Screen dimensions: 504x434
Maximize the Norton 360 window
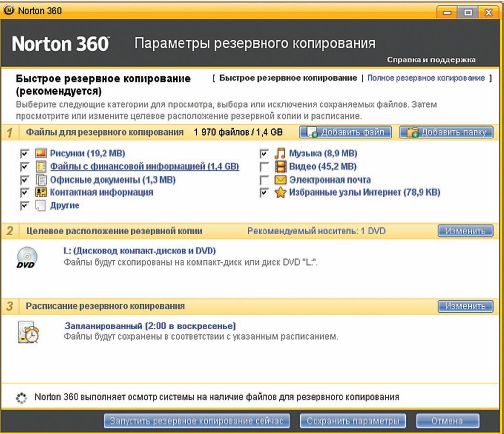[468, 13]
